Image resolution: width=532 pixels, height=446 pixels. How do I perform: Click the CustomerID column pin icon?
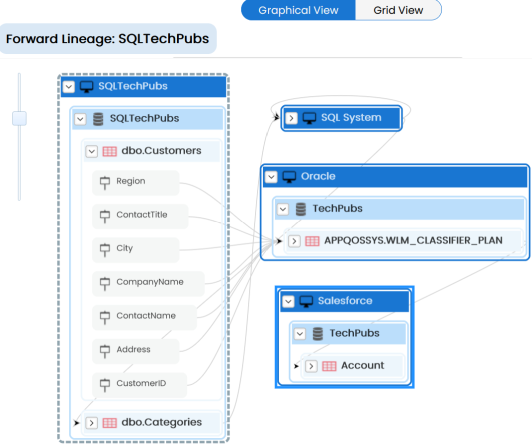click(x=105, y=385)
